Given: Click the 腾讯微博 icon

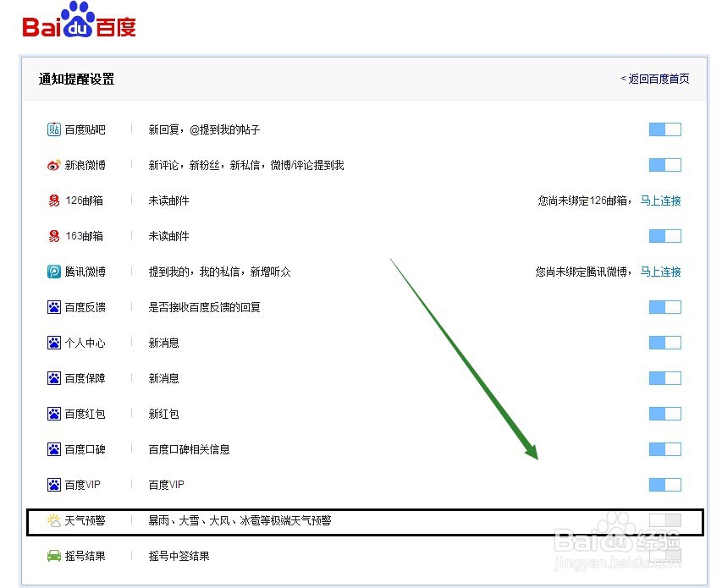Looking at the screenshot, I should tap(54, 272).
